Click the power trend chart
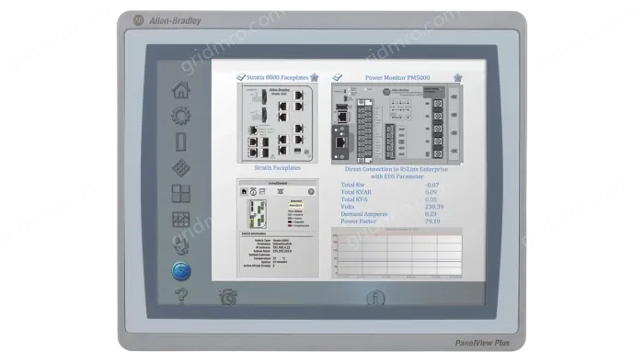The width and height of the screenshot is (644, 362). pyautogui.click(x=397, y=253)
